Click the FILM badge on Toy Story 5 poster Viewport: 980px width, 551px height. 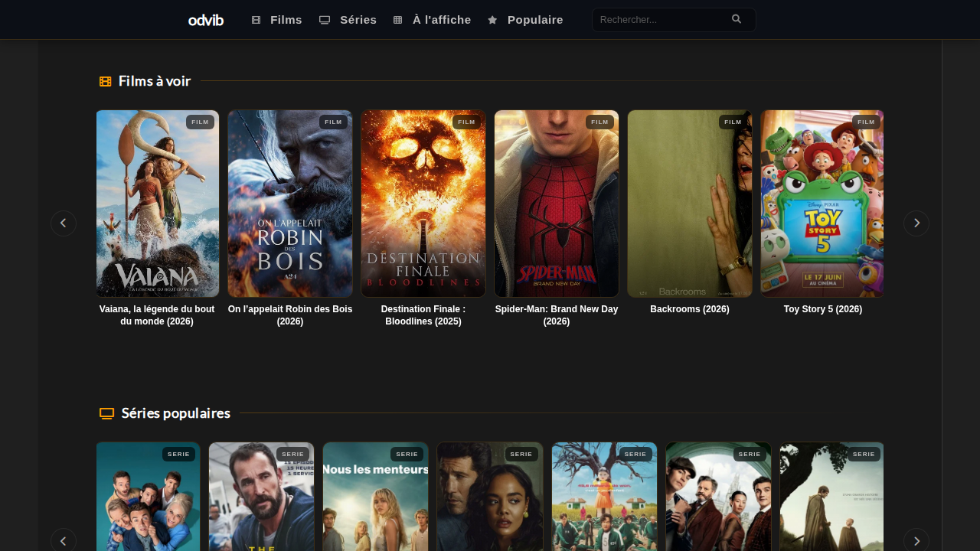(866, 122)
